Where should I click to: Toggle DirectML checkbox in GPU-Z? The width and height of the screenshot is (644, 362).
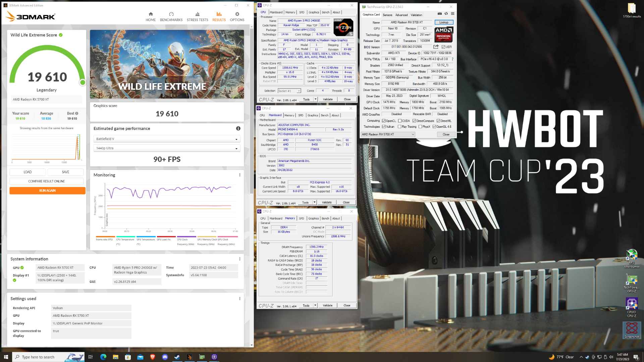[x=438, y=121]
